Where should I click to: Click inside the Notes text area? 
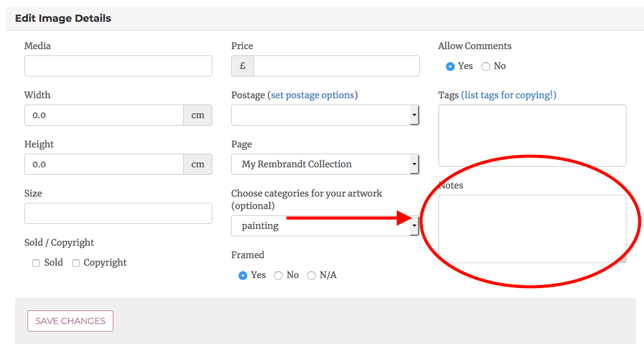(x=532, y=228)
